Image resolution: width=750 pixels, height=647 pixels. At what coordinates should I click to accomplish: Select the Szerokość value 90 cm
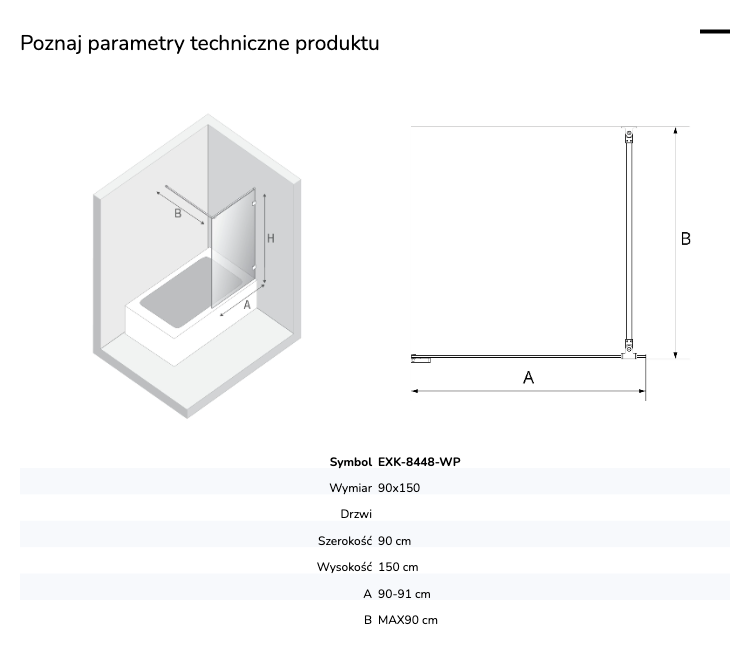(394, 541)
